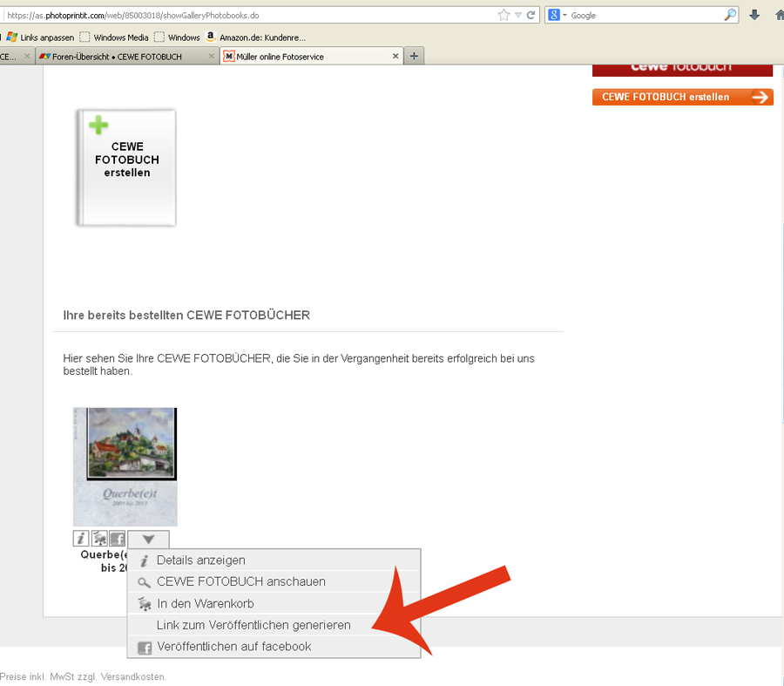Open the 'Windows' bookmark
Screen dimensions: 784x686
tap(177, 37)
